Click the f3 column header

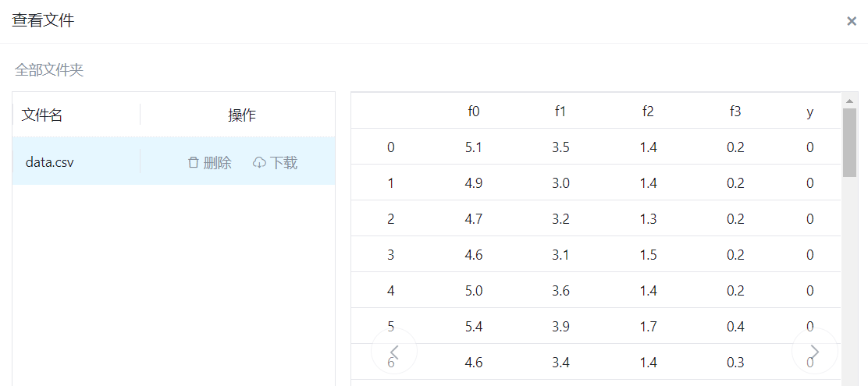point(735,112)
